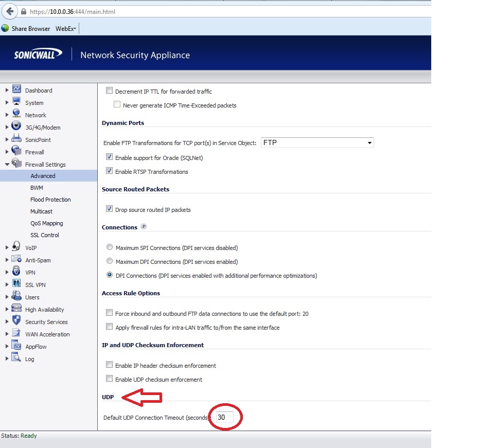Expand the Dashboard tree arrow
The image size is (494, 448).
tap(7, 91)
